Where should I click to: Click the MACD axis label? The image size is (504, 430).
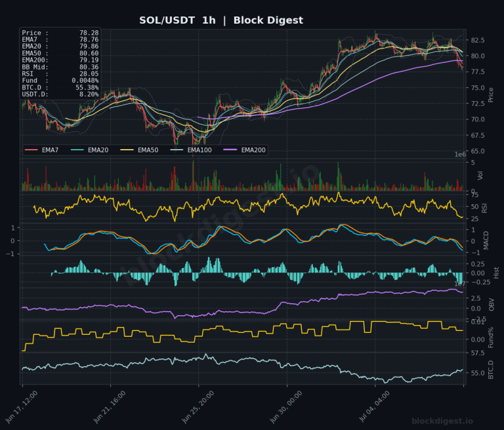coord(486,240)
